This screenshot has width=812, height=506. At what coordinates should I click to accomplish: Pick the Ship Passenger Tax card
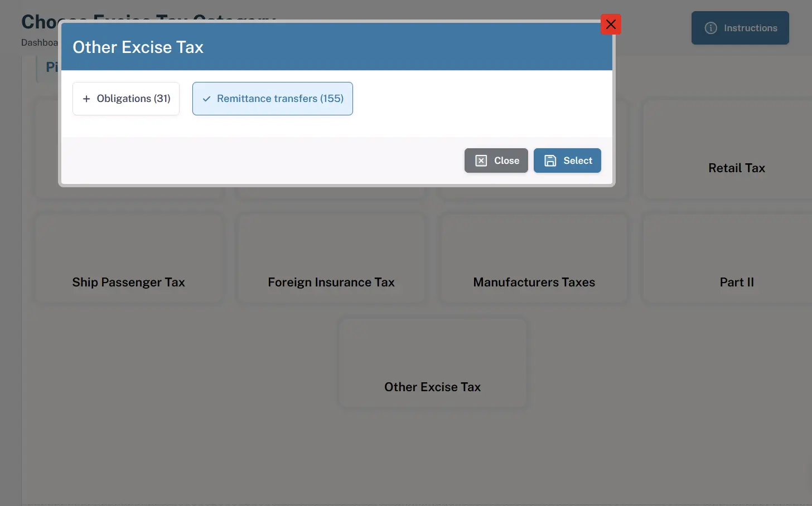tap(129, 282)
